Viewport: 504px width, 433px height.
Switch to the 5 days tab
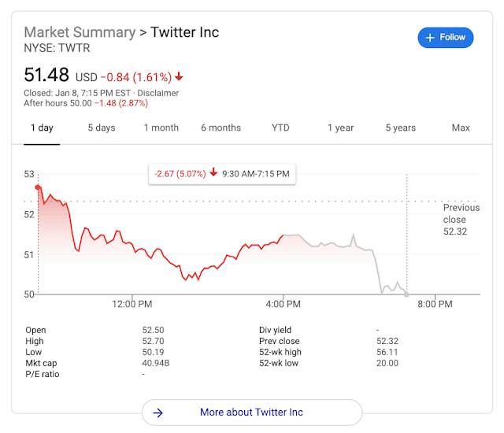point(101,128)
